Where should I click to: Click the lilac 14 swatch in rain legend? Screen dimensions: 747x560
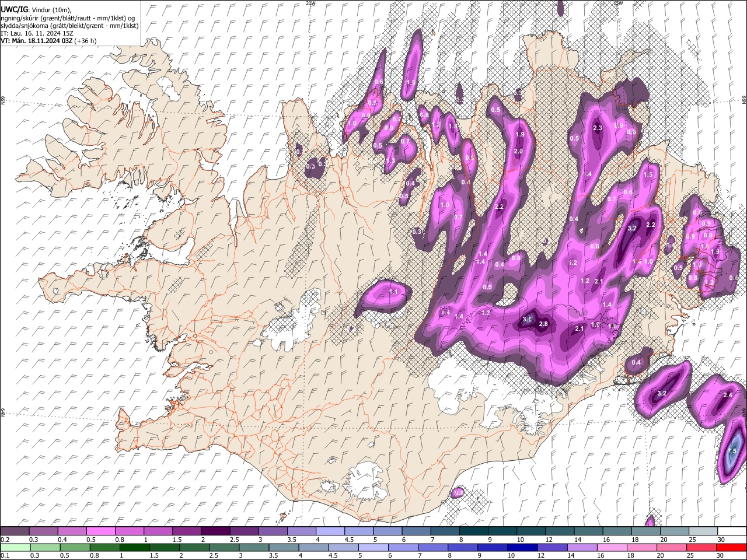582,547
